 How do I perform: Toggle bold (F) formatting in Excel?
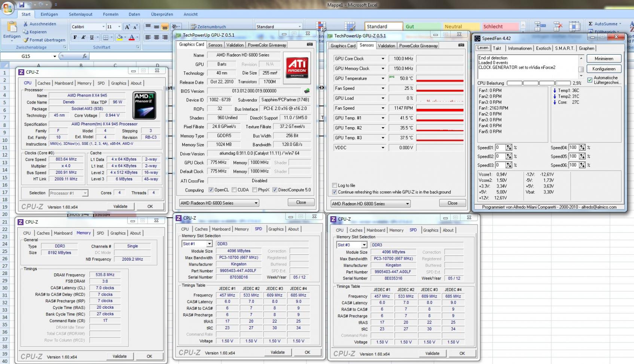(x=75, y=37)
